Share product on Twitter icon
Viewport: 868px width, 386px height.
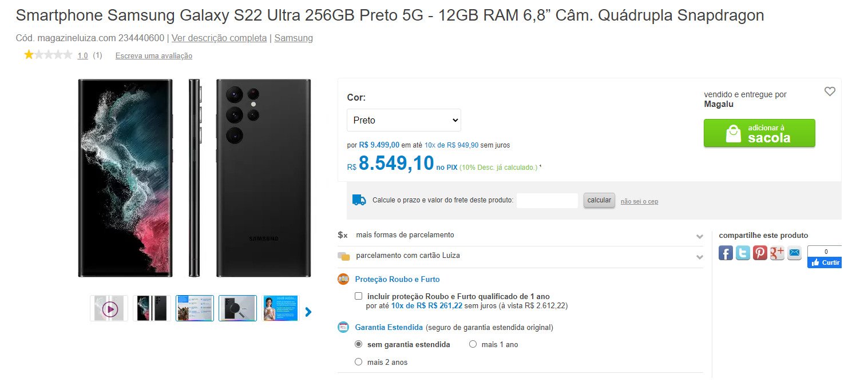743,253
